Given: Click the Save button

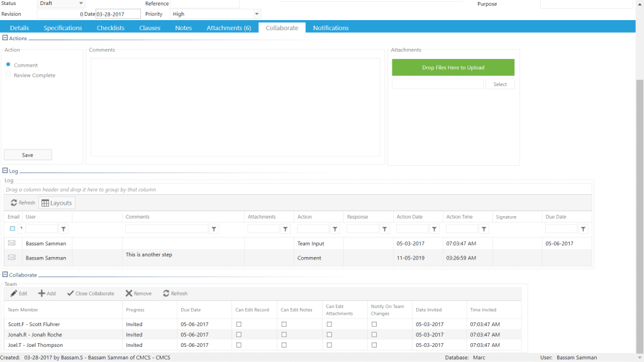Looking at the screenshot, I should (28, 155).
